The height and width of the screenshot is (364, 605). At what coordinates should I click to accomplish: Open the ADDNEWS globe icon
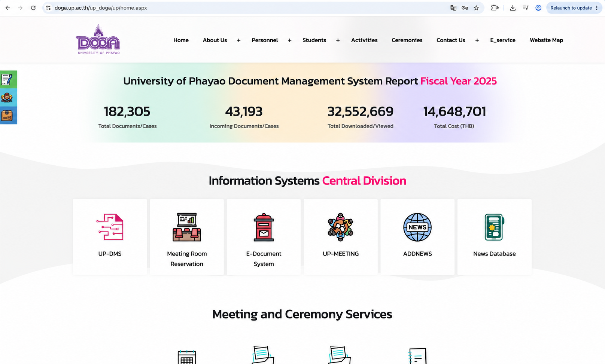click(417, 227)
